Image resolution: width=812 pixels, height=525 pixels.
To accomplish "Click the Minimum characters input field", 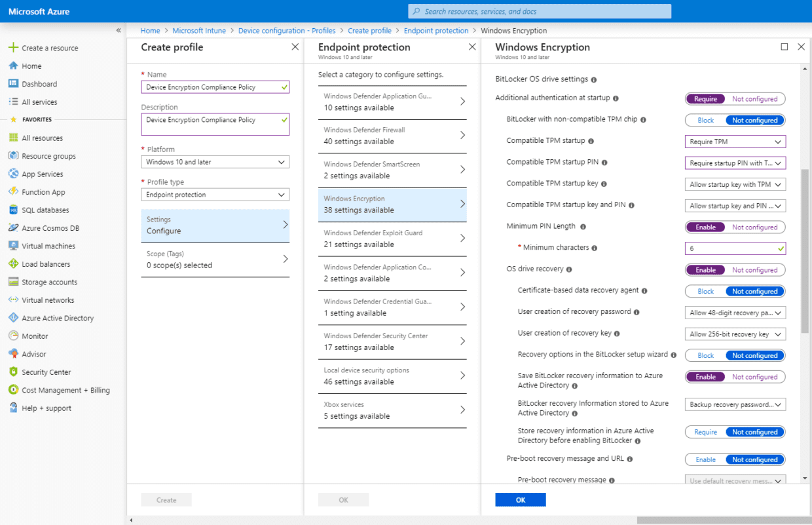I will pyautogui.click(x=733, y=248).
